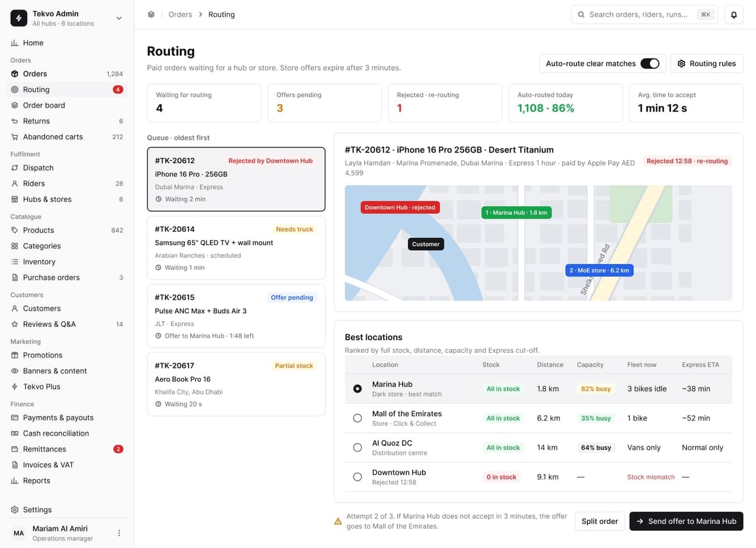Image resolution: width=756 pixels, height=548 pixels.
Task: Click the Waiting for routing stat card
Action: click(x=204, y=103)
